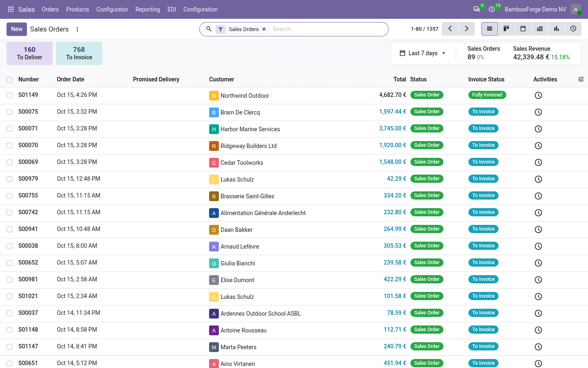
Task: Switch to activity view
Action: click(x=573, y=29)
